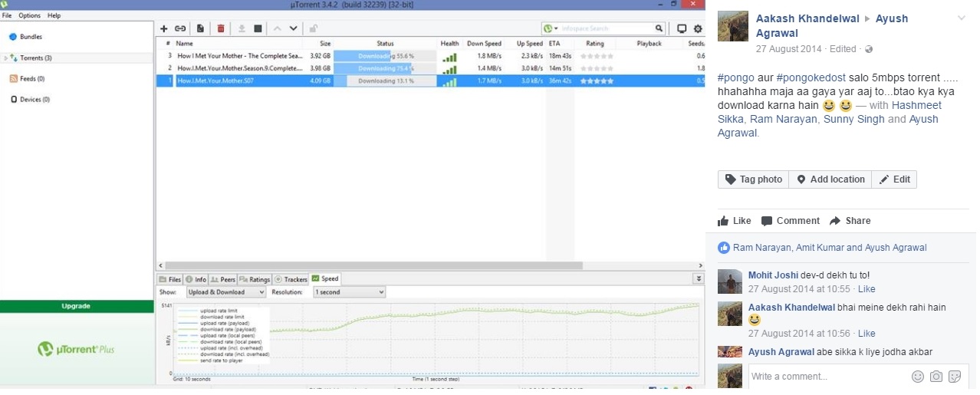The height and width of the screenshot is (395, 980).
Task: Move torrent up the queue with up arrow
Action: pos(278,29)
